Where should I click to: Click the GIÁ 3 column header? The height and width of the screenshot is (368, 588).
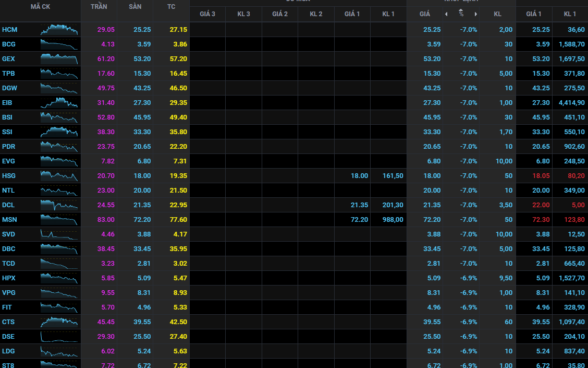207,14
